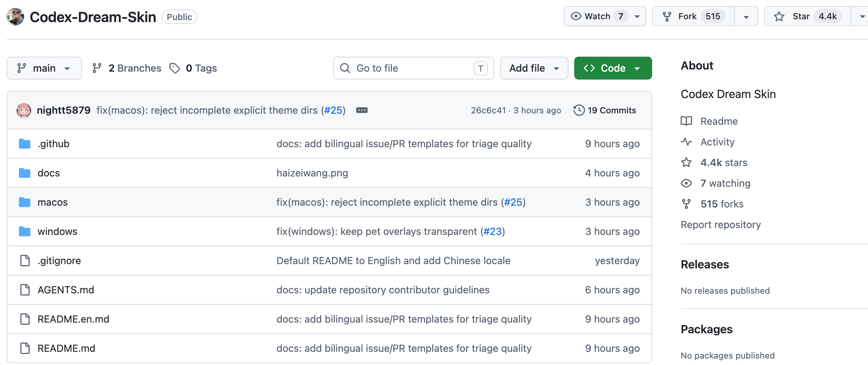This screenshot has height=365, width=868.
Task: Expand commit message ellipsis icon
Action: (362, 110)
